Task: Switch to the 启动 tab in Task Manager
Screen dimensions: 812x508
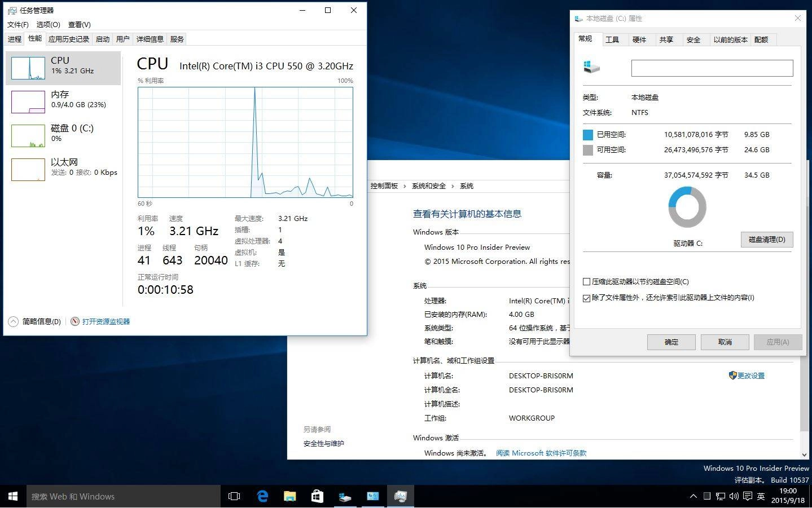Action: pyautogui.click(x=103, y=39)
